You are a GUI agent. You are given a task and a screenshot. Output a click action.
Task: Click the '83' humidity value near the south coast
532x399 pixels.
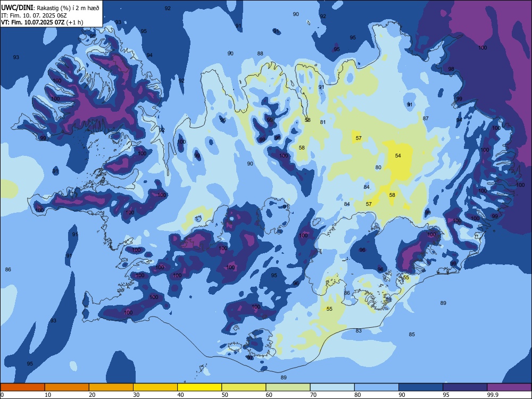pyautogui.click(x=359, y=330)
